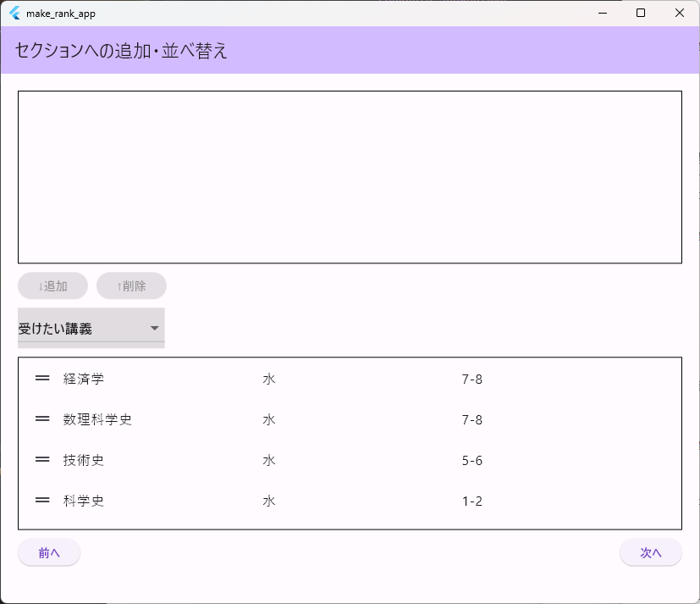Click the drag handle icon beside 科学史
The width and height of the screenshot is (700, 604).
42,501
